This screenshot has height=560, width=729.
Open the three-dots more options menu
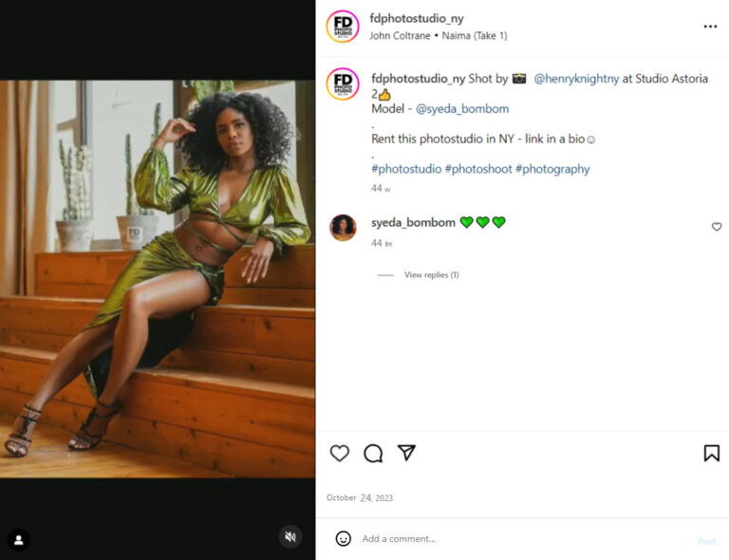pyautogui.click(x=710, y=27)
